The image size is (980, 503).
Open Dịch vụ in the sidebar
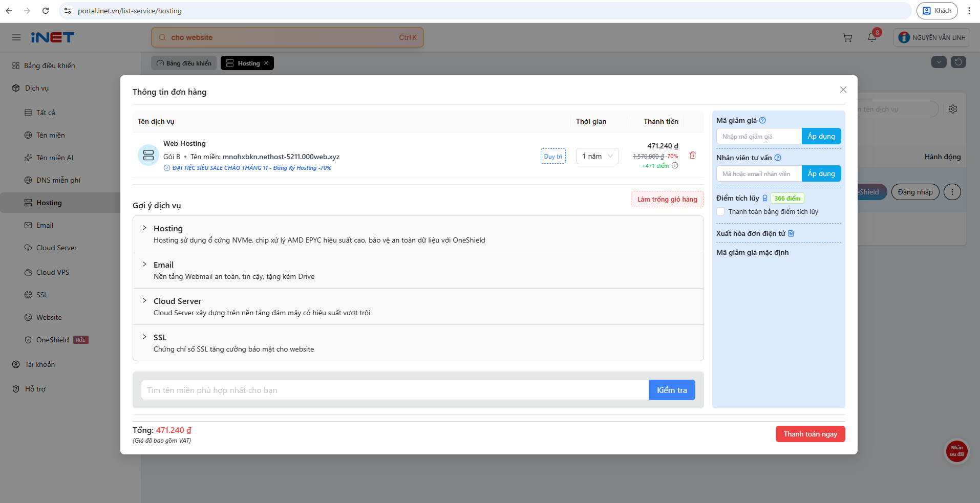[37, 88]
